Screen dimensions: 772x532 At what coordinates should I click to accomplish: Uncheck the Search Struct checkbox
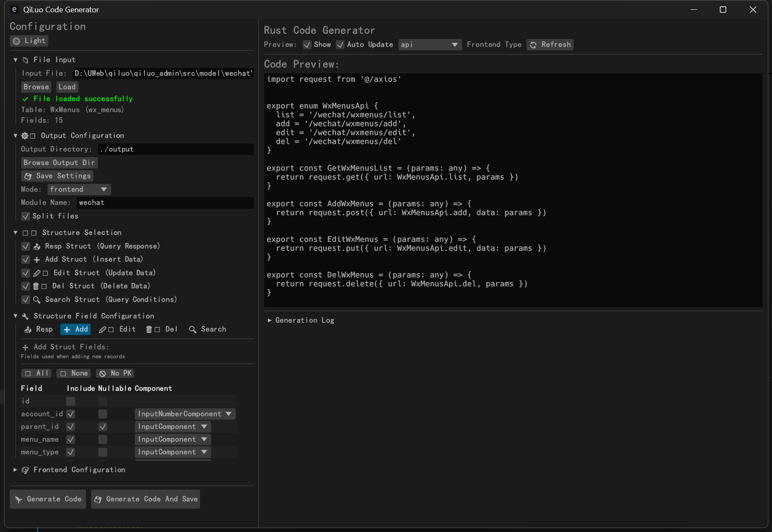click(x=26, y=300)
